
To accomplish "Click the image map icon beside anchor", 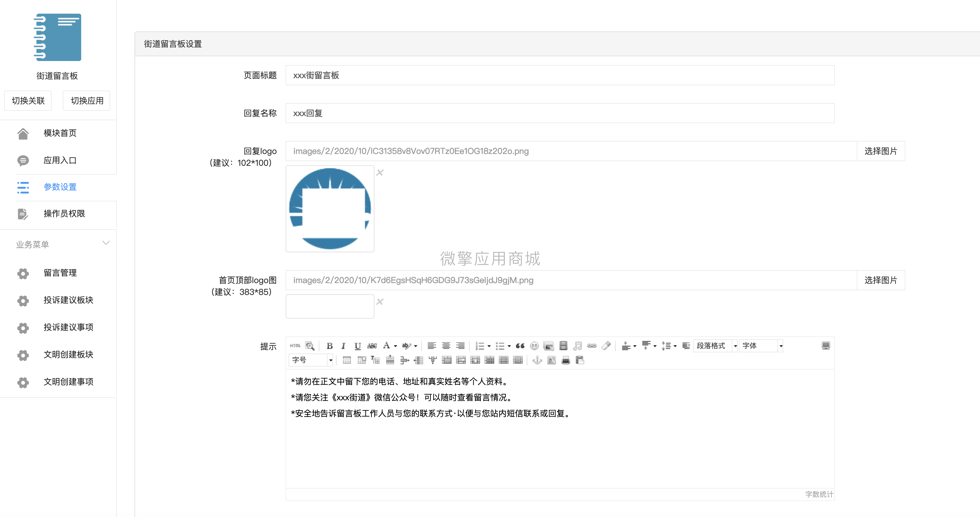I will click(552, 360).
